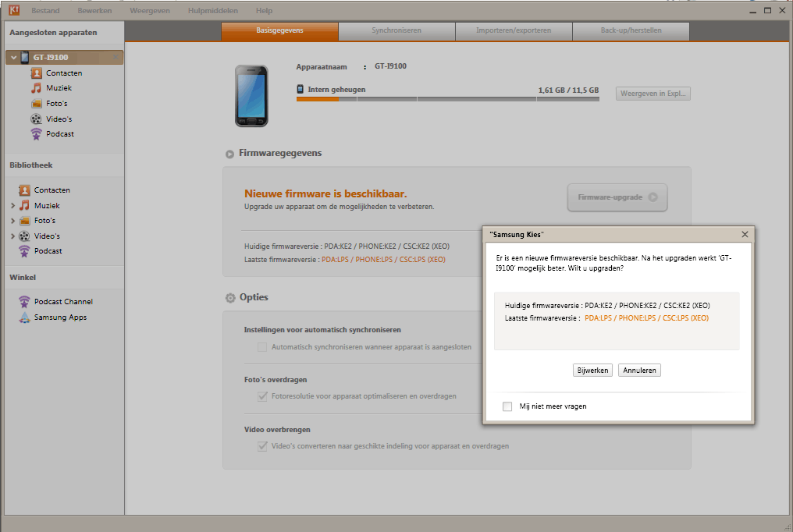Image resolution: width=793 pixels, height=532 pixels.
Task: Click the Firmwaregegevens heading text
Action: 280,153
